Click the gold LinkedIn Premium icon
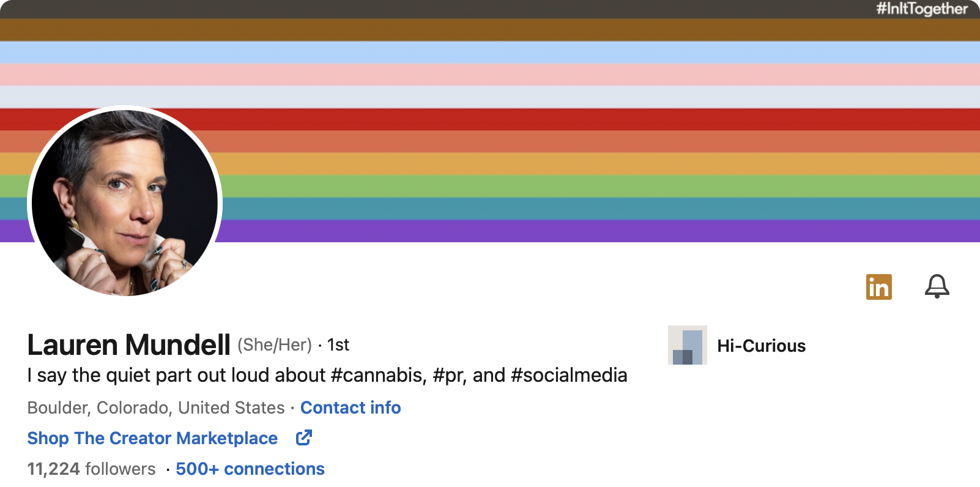The image size is (980, 487). click(x=878, y=287)
